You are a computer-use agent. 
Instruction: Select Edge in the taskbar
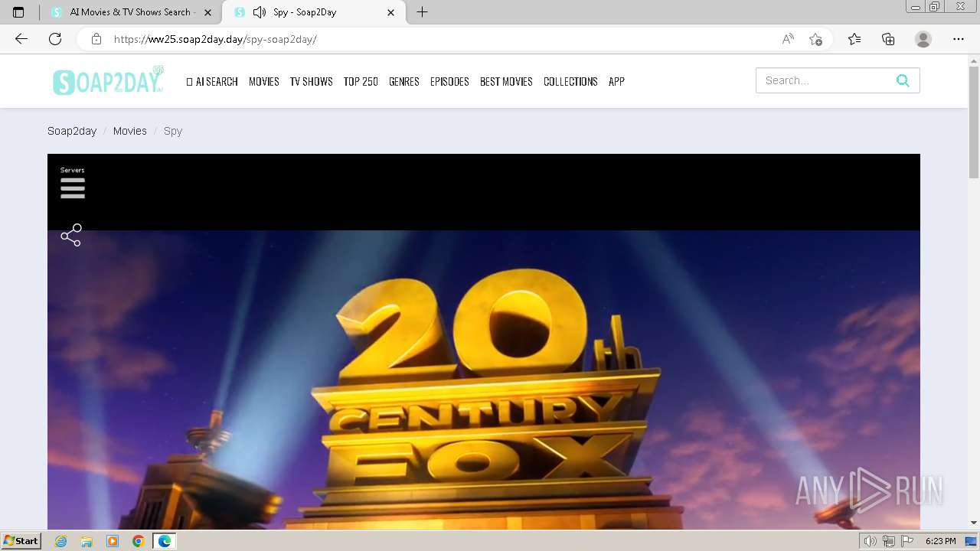pyautogui.click(x=164, y=541)
